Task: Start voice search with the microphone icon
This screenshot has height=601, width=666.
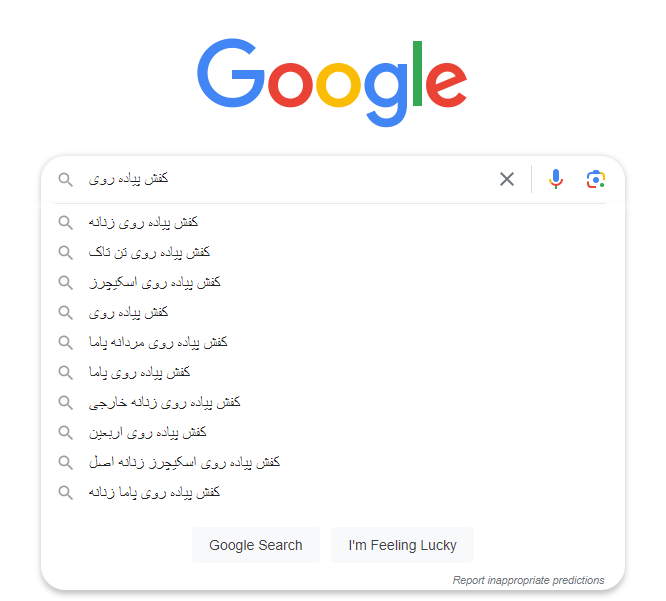Action: pos(556,179)
